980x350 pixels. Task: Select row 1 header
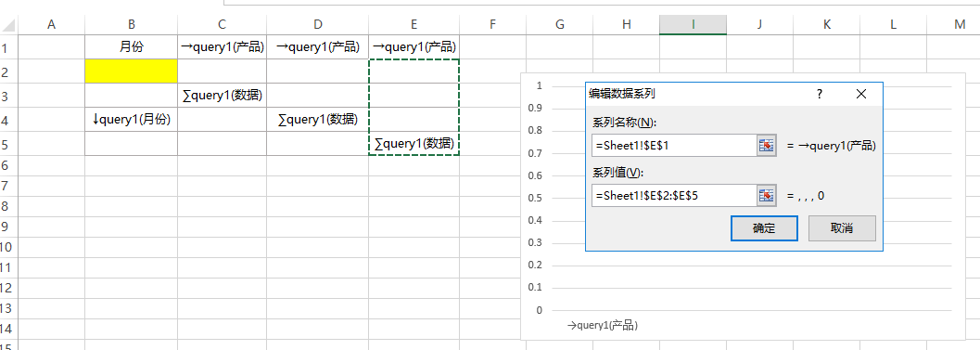pos(8,47)
